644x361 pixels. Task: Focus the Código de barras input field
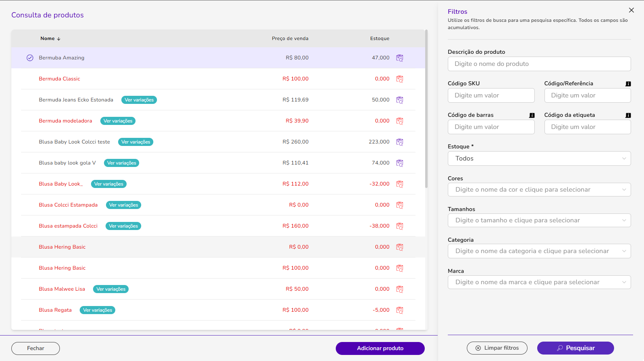point(491,127)
